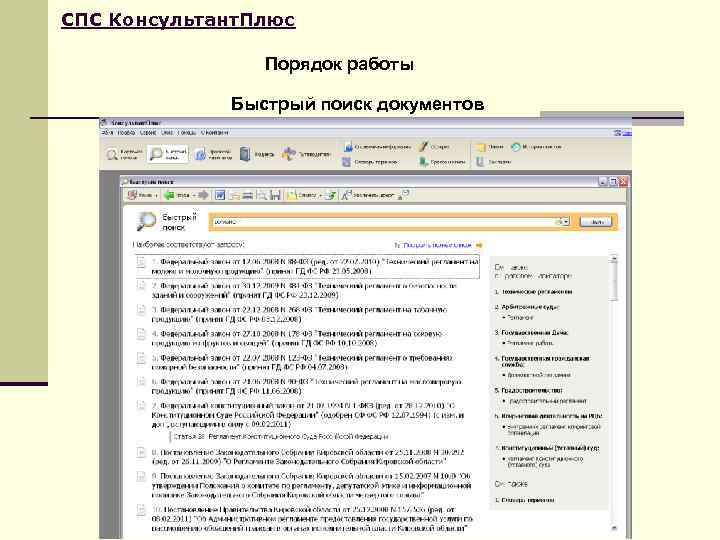The height and width of the screenshot is (540, 720).
Task: Open result 6 law on oil-fat products
Action: (x=307, y=386)
